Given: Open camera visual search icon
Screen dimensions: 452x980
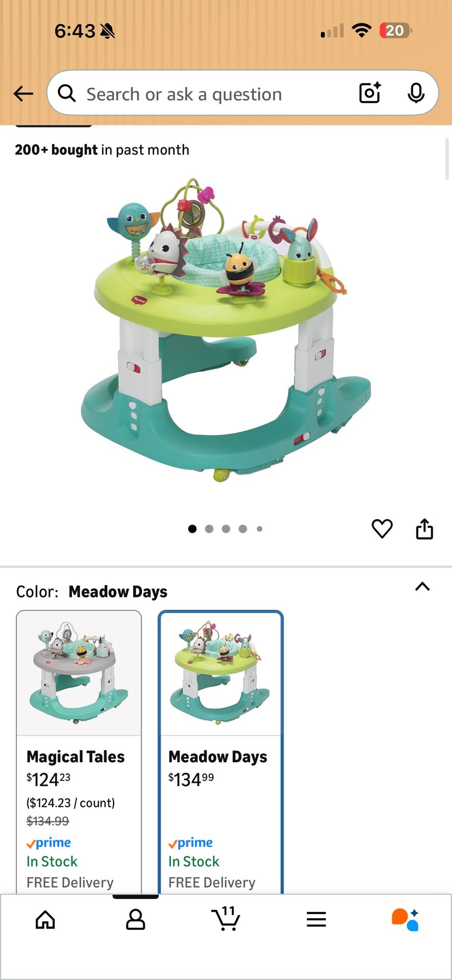Looking at the screenshot, I should [370, 93].
